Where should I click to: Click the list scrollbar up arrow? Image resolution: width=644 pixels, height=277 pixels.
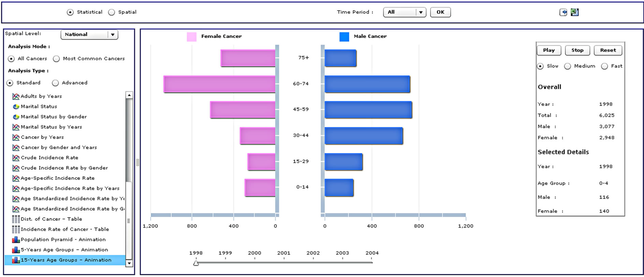(129, 95)
